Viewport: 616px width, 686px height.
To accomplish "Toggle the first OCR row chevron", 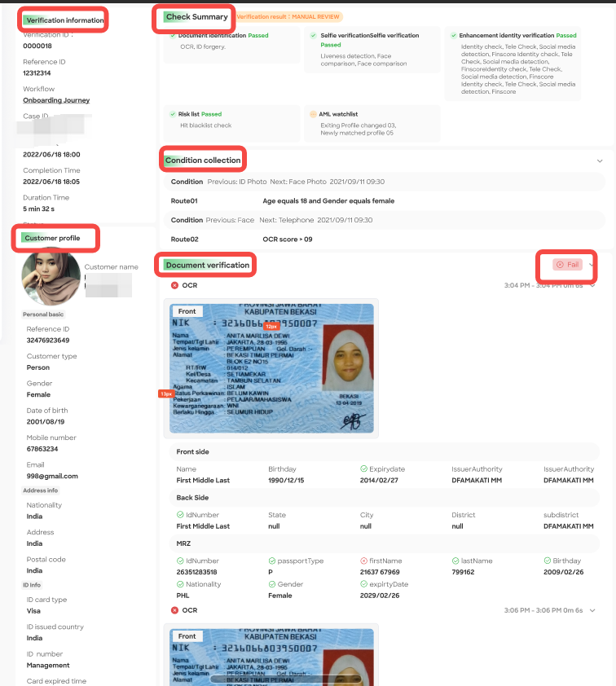I will [593, 286].
